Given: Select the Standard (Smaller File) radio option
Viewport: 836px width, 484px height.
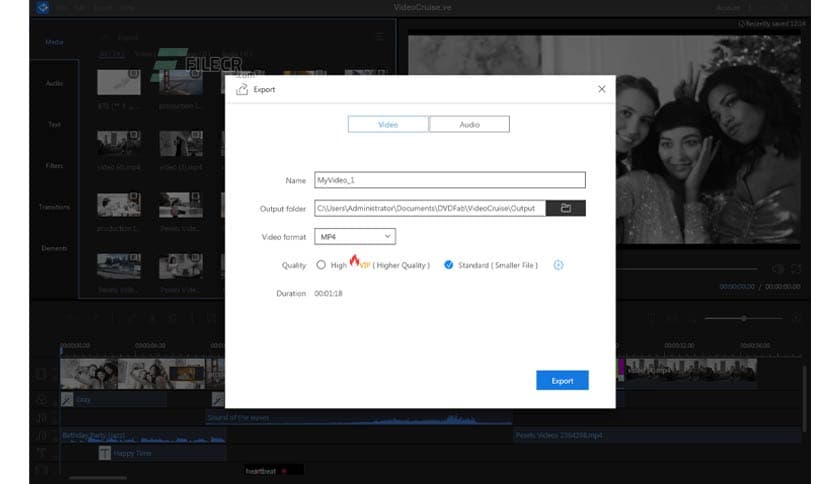Looking at the screenshot, I should tap(448, 264).
